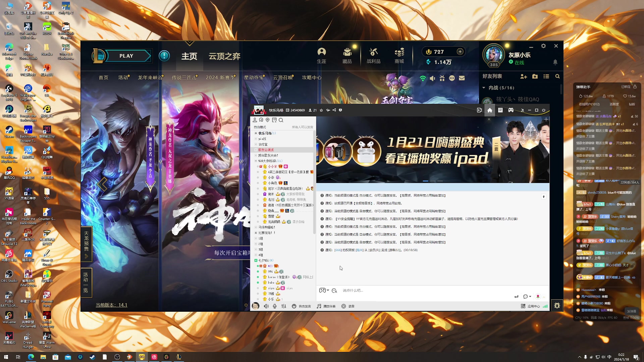Click the YY gamepad icon in title bar
The height and width of the screenshot is (362, 644).
[511, 110]
